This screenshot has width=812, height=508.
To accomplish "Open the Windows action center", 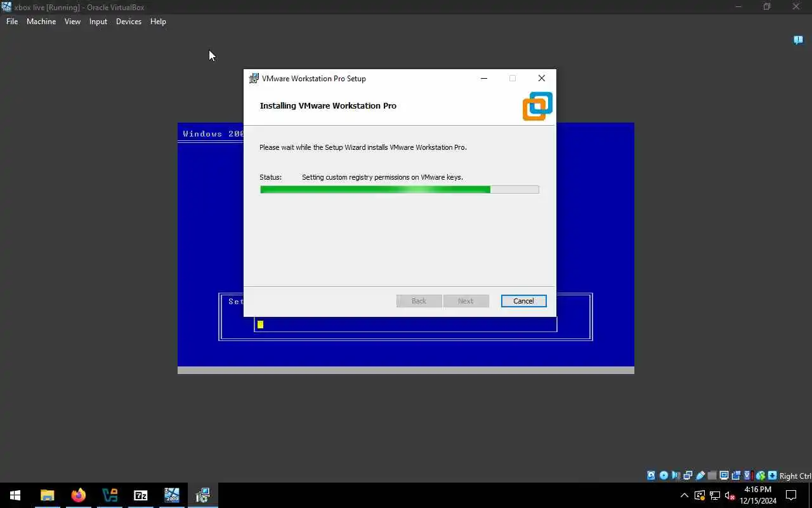I will tap(791, 495).
